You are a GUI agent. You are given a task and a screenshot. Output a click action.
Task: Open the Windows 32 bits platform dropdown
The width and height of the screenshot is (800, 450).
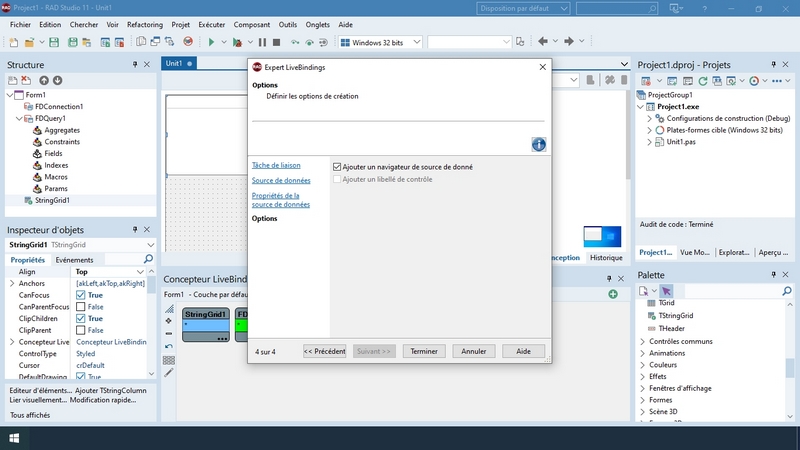tap(380, 42)
